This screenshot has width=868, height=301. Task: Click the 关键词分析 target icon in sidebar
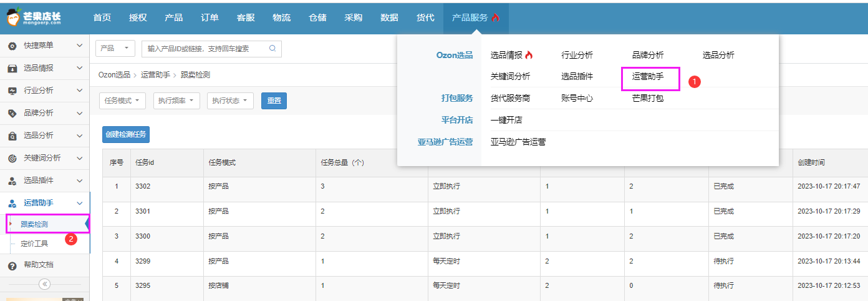pos(12,158)
